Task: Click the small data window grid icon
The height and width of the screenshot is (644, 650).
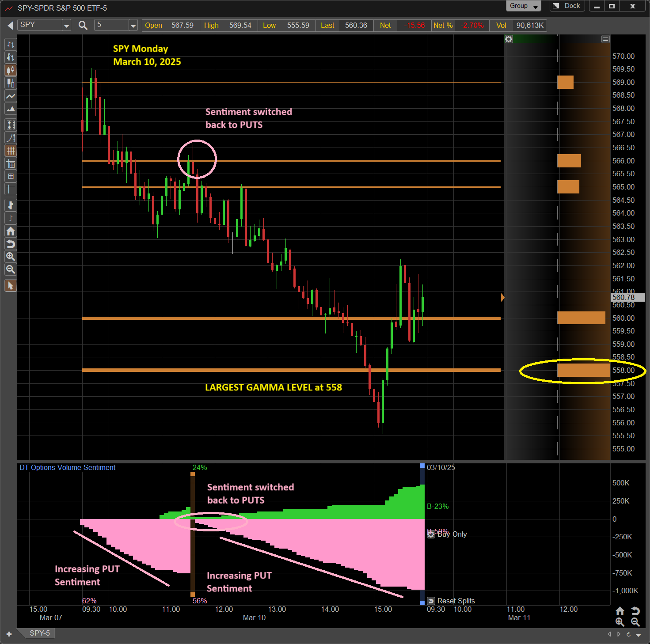Action: click(x=11, y=177)
